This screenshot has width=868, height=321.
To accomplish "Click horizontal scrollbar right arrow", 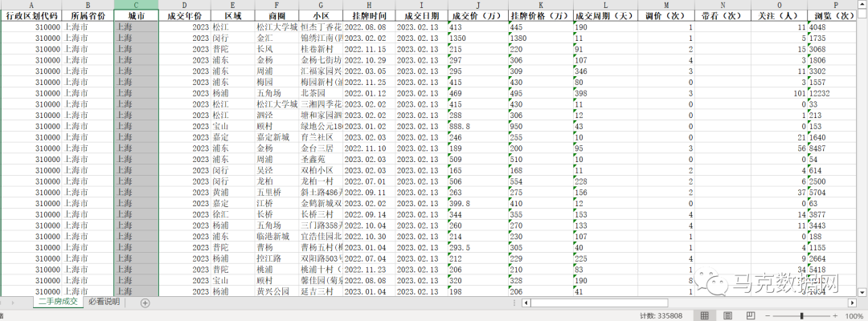I will (852, 303).
